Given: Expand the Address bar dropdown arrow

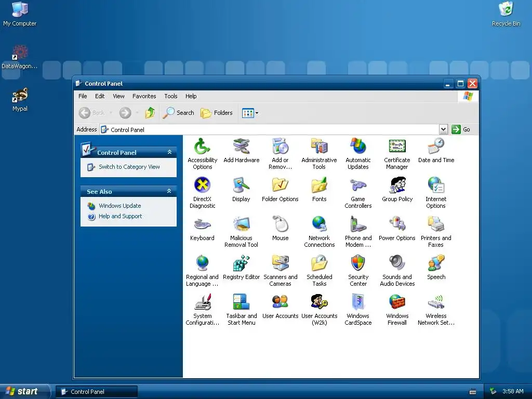Looking at the screenshot, I should pos(443,129).
